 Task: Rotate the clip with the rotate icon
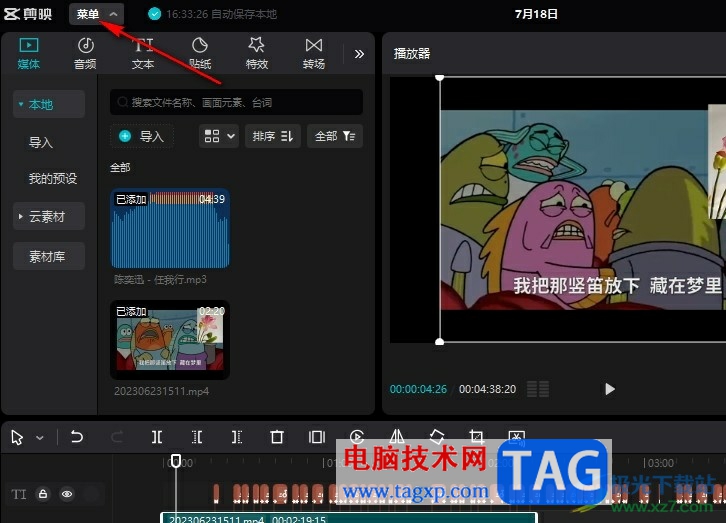pos(437,436)
